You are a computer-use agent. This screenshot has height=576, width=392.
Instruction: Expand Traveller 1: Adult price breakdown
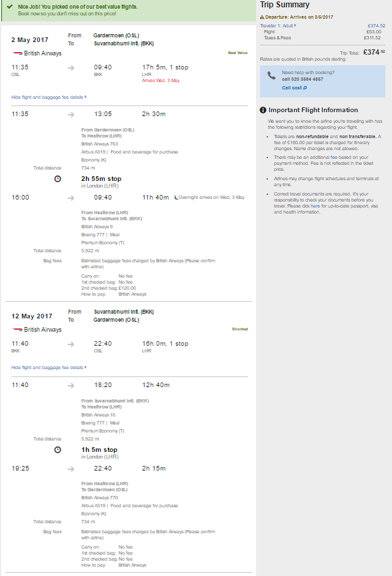pyautogui.click(x=278, y=26)
